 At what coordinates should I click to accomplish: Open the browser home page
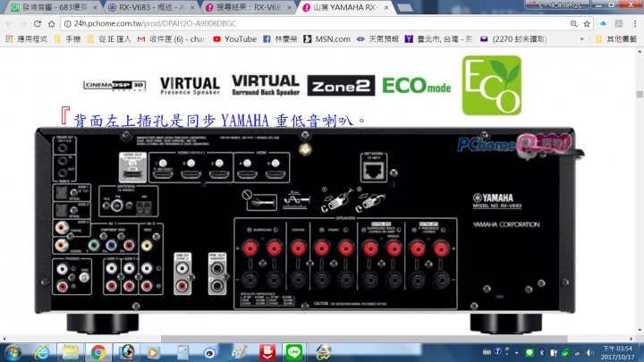coord(51,24)
